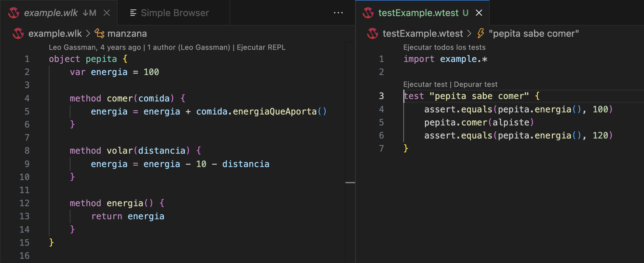Expand the "pepita sabe comer" breadcrumb
Viewport: 644px width, 263px height.
(x=534, y=33)
